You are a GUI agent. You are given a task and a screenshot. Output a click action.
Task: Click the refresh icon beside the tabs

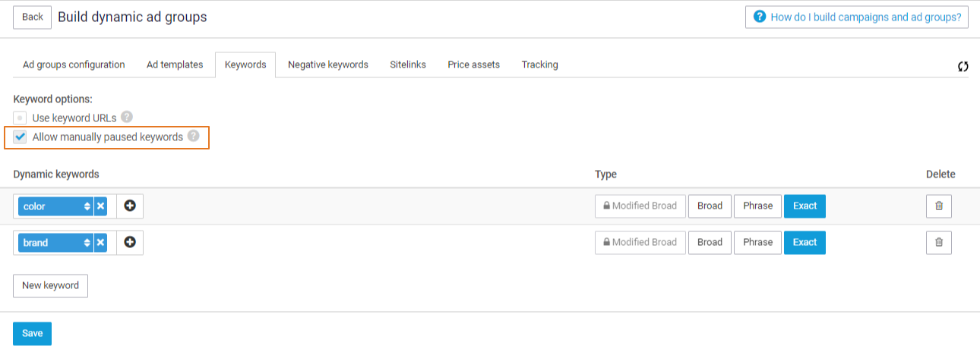click(963, 66)
